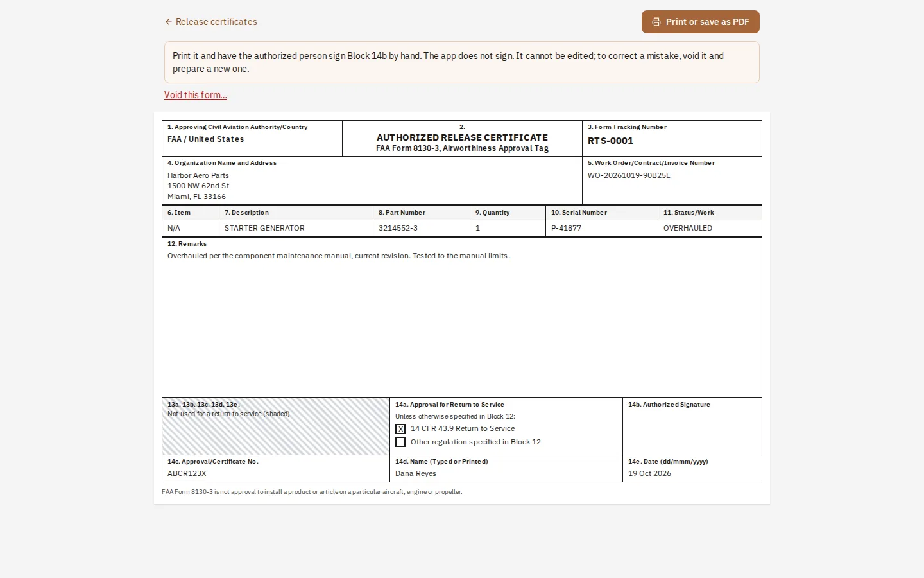The image size is (924, 578).
Task: Click the FAA Form 8130-3, Airworthiness Approval Tag subtitle
Action: pos(462,148)
